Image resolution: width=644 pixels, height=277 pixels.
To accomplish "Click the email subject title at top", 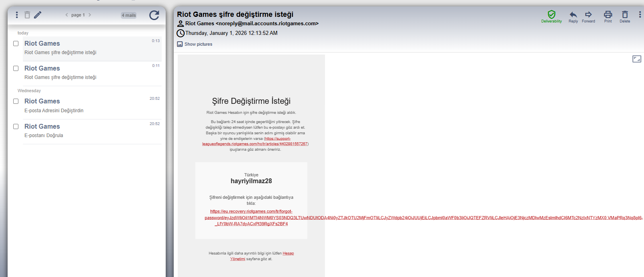I will 235,14.
